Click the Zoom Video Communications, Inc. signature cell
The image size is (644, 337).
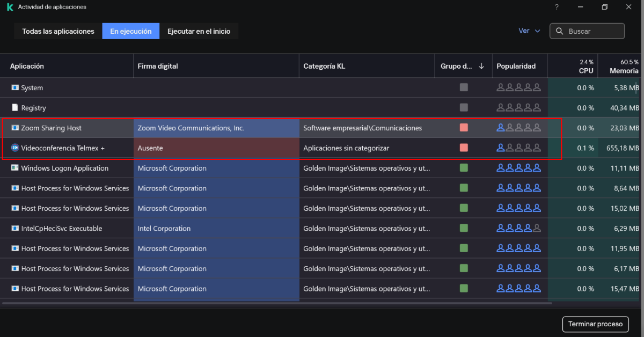click(216, 128)
